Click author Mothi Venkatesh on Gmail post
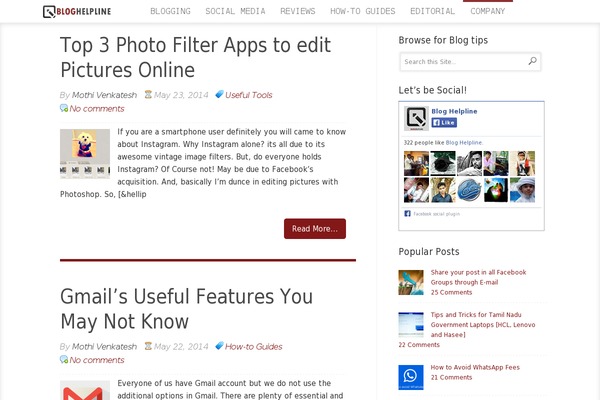 104,346
